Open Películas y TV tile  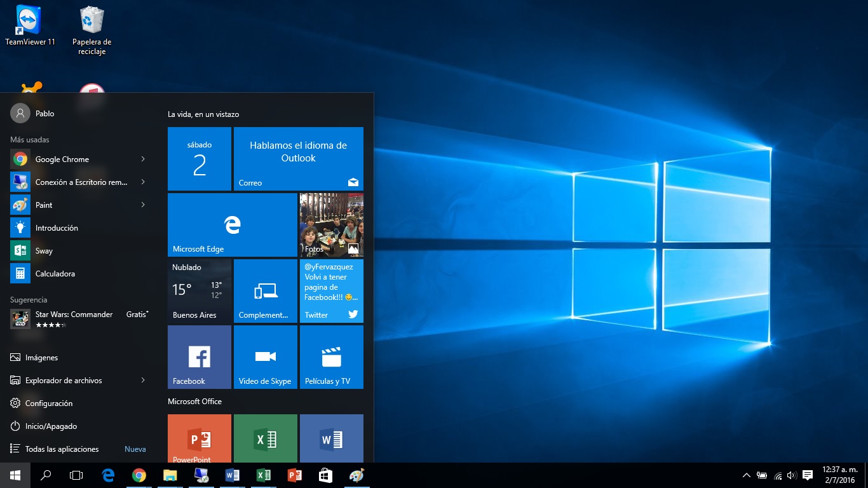point(331,356)
